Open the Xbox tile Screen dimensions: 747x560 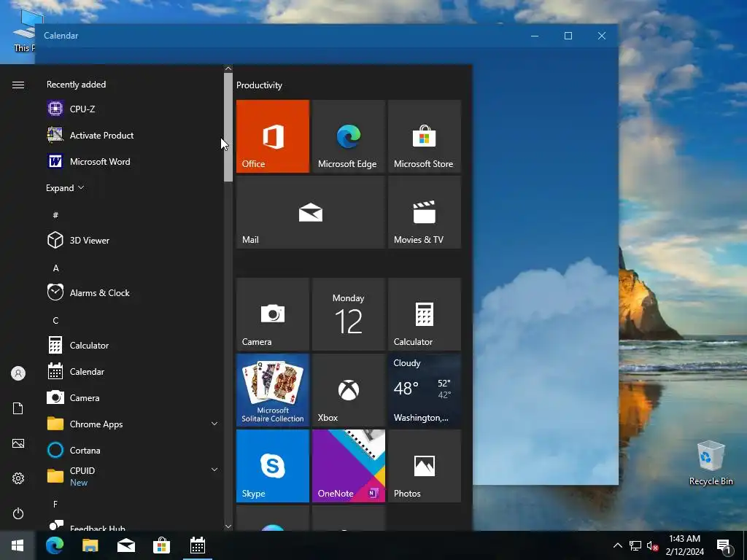pyautogui.click(x=348, y=390)
